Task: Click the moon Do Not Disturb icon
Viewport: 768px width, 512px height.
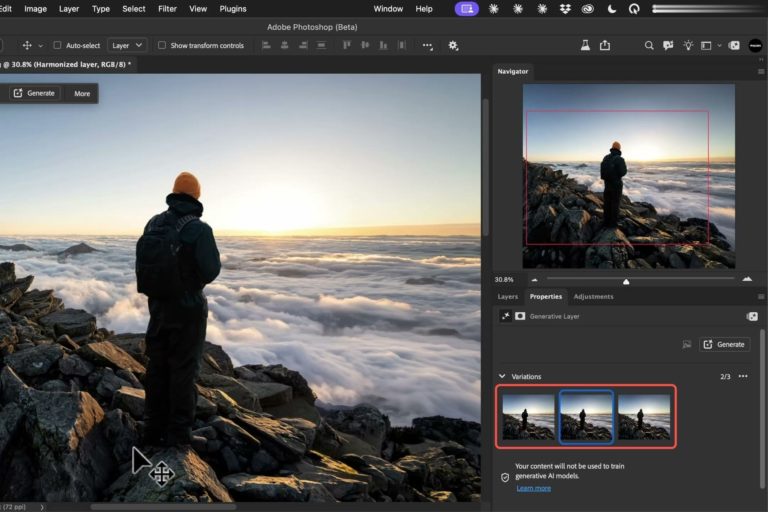Action: [611, 9]
